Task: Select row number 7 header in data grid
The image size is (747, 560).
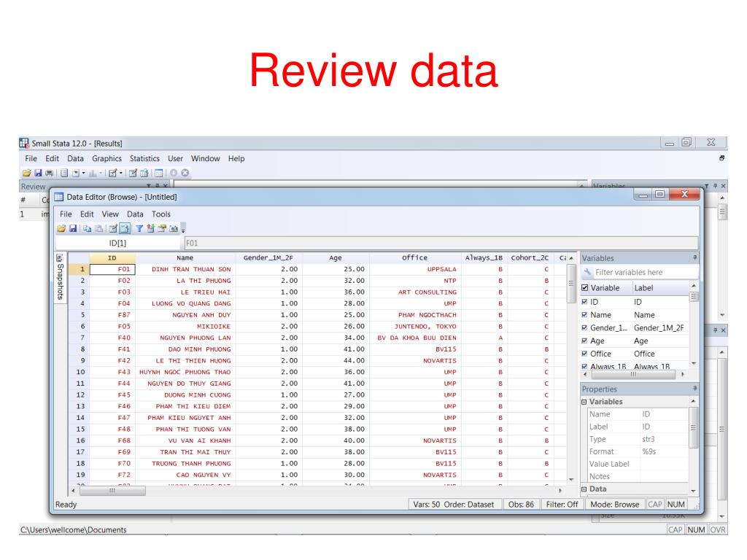Action: [x=79, y=338]
